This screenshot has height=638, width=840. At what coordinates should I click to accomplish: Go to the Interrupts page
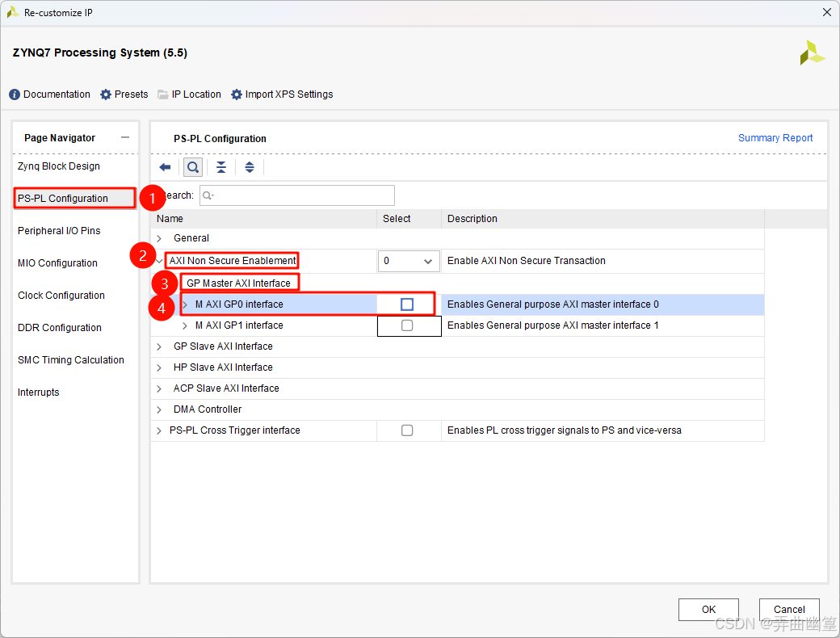pyautogui.click(x=39, y=392)
